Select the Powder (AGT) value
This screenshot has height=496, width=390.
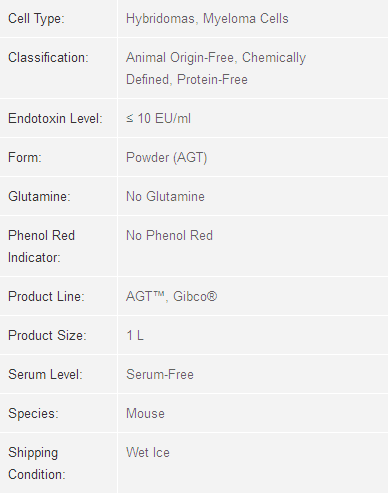click(166, 158)
